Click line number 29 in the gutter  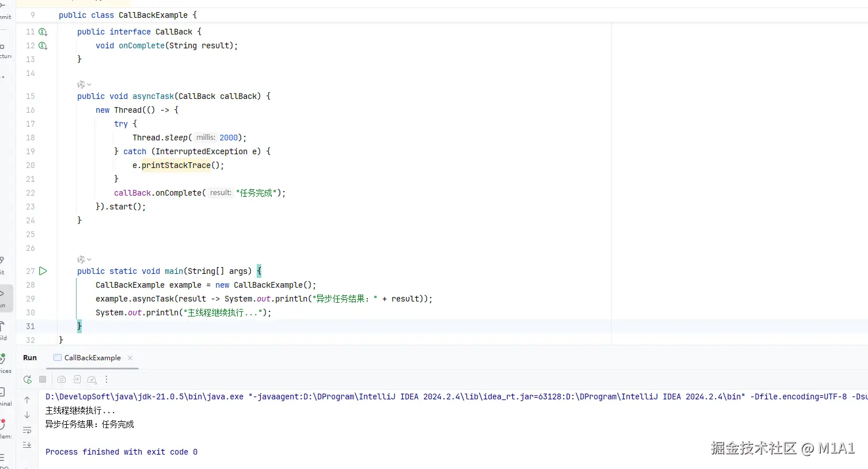point(30,299)
